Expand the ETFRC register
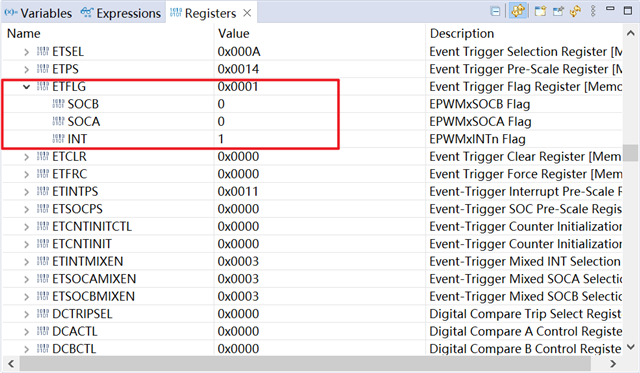This screenshot has height=373, width=640. (x=27, y=175)
